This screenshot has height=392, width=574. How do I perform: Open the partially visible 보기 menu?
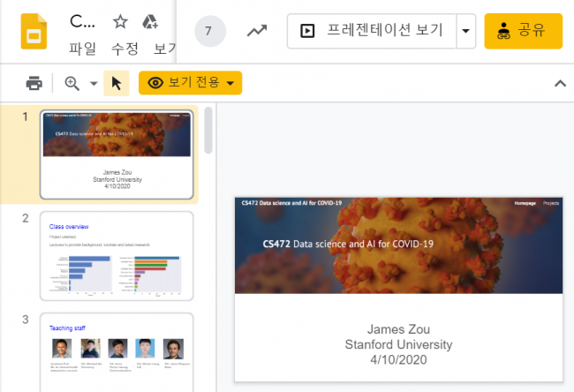165,49
